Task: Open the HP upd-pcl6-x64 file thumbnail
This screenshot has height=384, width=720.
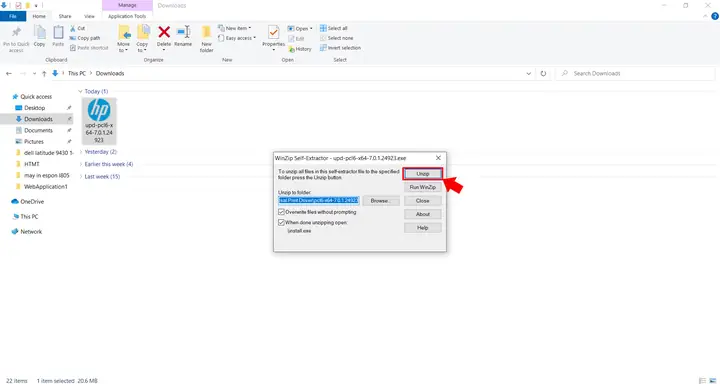Action: [99, 121]
